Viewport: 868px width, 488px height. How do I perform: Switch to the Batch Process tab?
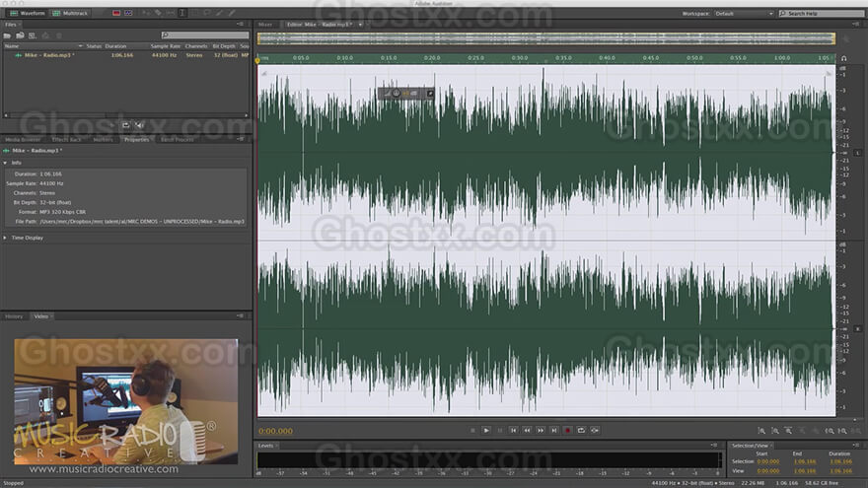[x=178, y=139]
